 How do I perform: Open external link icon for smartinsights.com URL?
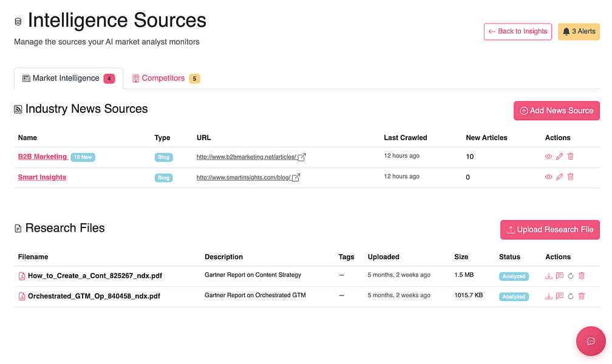(296, 178)
